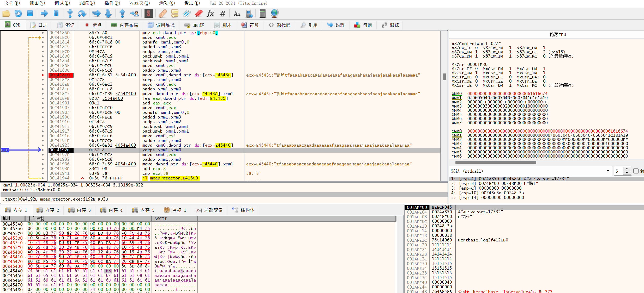Toggle the breakpoint at address 00E418E0

coord(43,75)
